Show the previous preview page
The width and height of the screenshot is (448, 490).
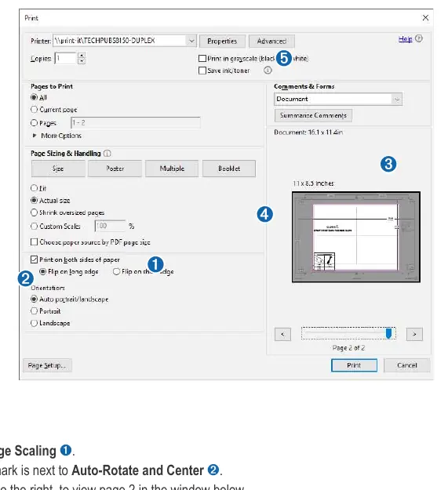point(282,334)
